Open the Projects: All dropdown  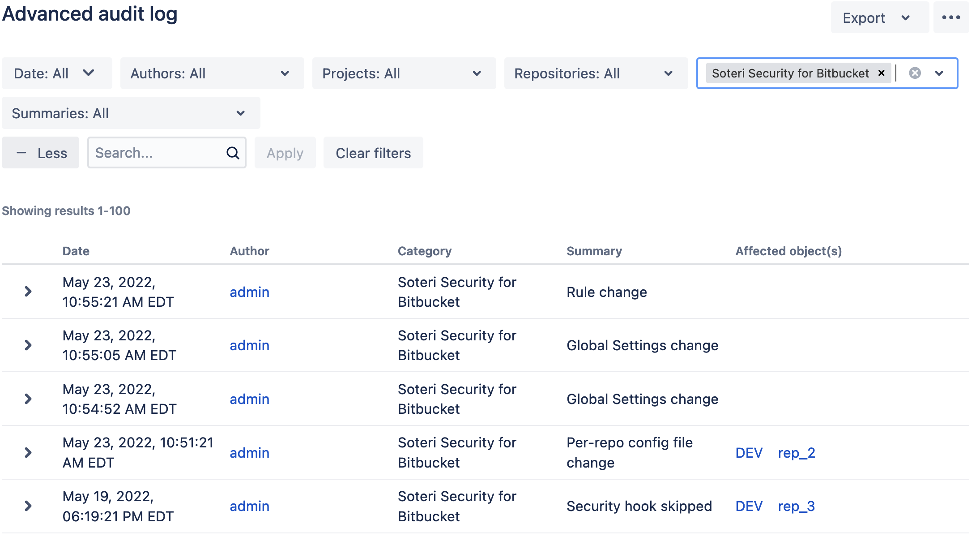click(404, 73)
